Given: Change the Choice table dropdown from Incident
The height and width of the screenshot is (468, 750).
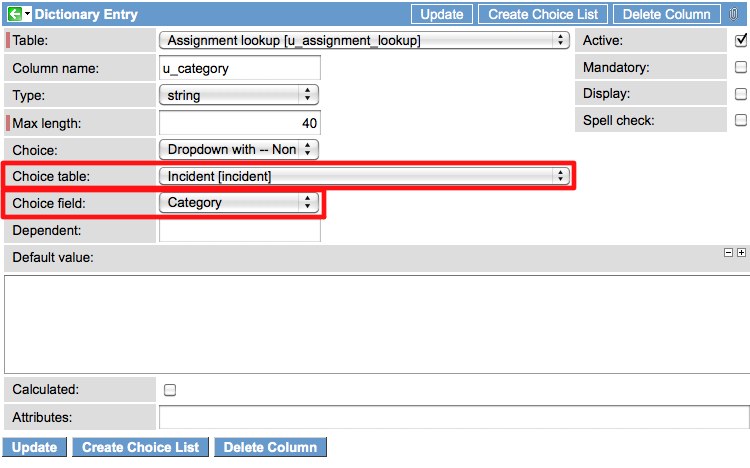Looking at the screenshot, I should 364,176.
